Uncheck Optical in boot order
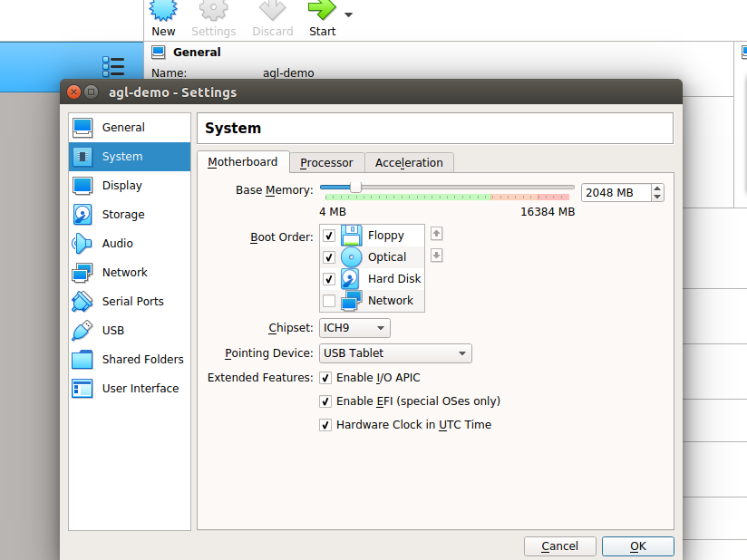The width and height of the screenshot is (747, 560). pyautogui.click(x=329, y=257)
